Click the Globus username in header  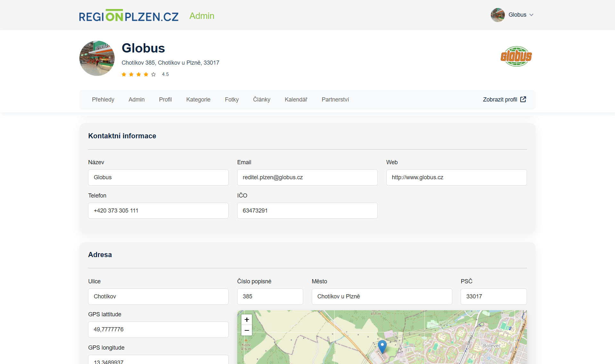pyautogui.click(x=517, y=15)
